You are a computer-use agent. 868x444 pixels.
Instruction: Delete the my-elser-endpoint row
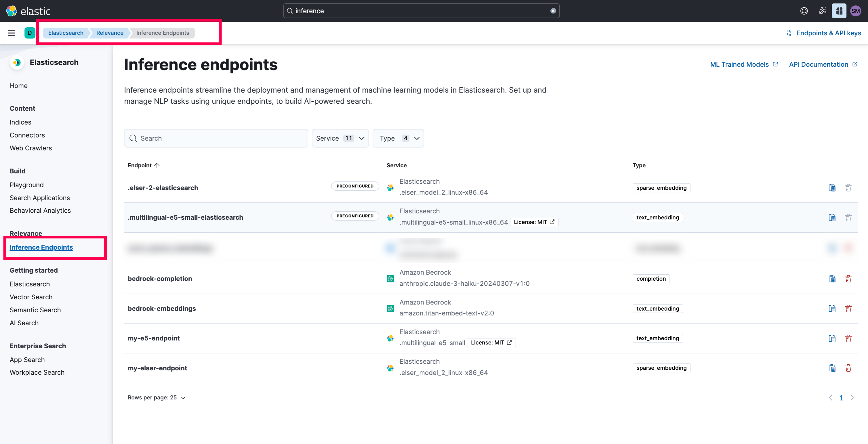[x=848, y=368]
